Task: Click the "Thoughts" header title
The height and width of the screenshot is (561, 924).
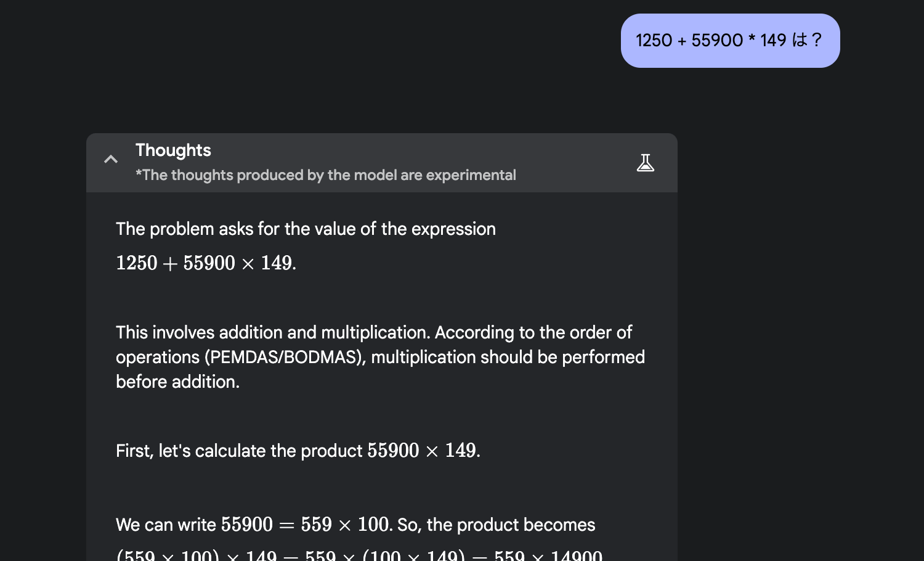Action: [173, 150]
